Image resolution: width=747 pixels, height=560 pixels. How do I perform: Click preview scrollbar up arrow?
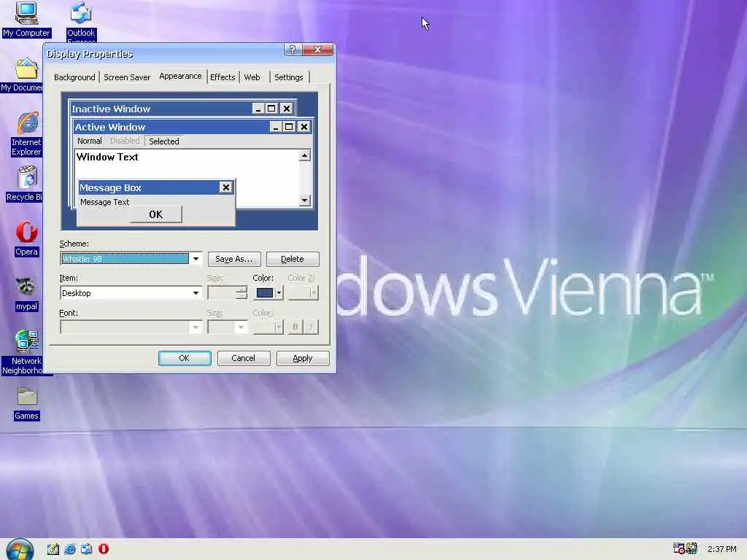pos(304,155)
